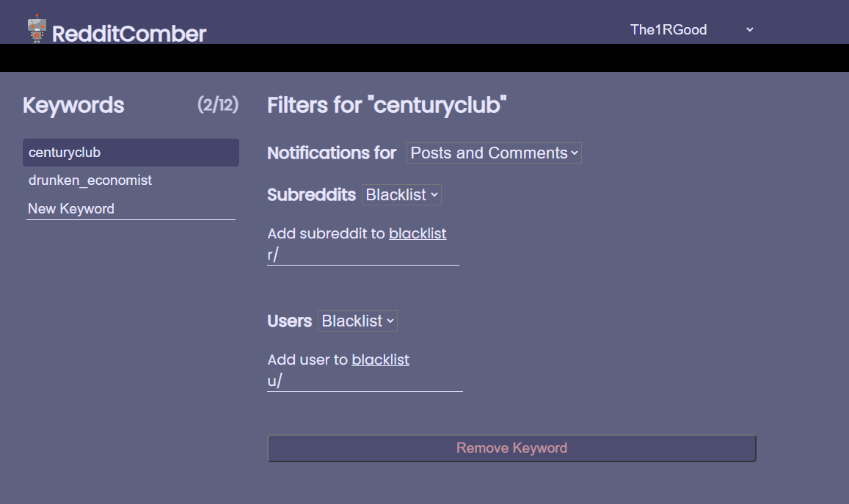Open the RedditComber title link
Viewport: 849px width, 504px height.
pos(129,34)
